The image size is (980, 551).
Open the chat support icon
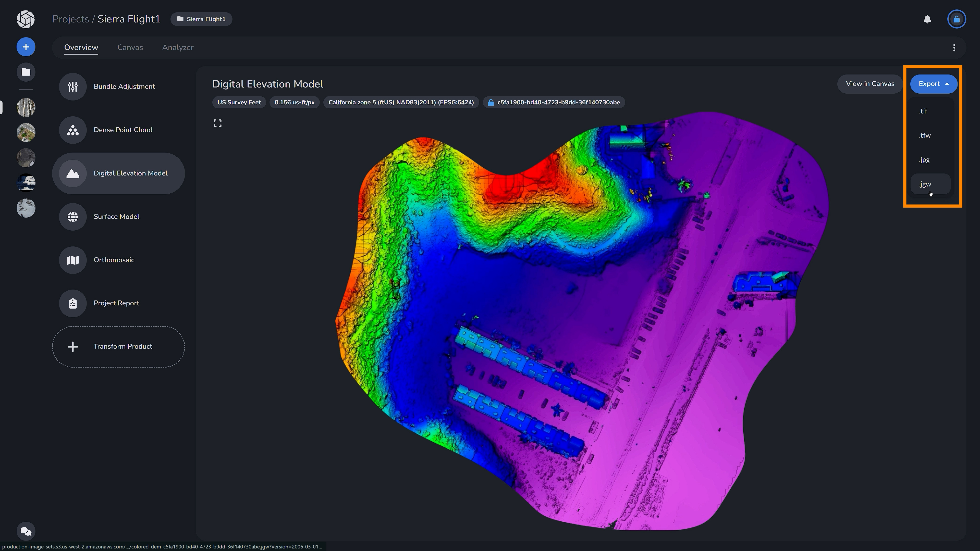26,531
